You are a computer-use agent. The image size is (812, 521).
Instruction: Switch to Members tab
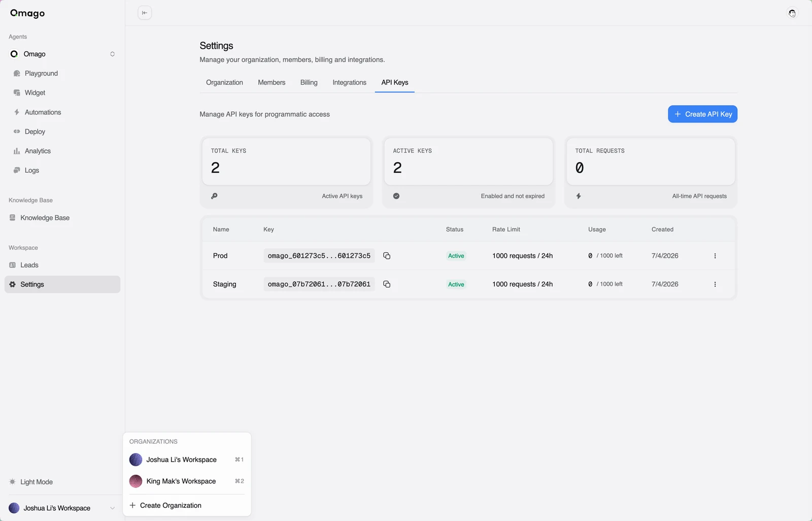point(272,82)
